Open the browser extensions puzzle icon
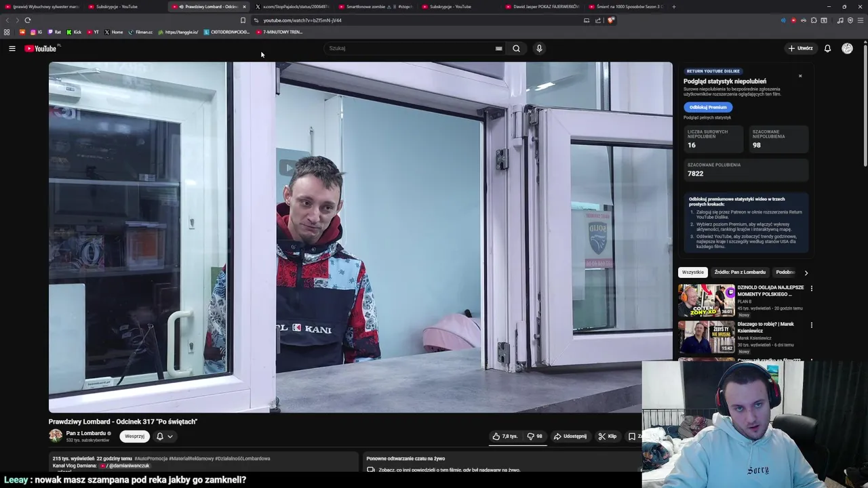This screenshot has height=488, width=868. click(x=814, y=20)
